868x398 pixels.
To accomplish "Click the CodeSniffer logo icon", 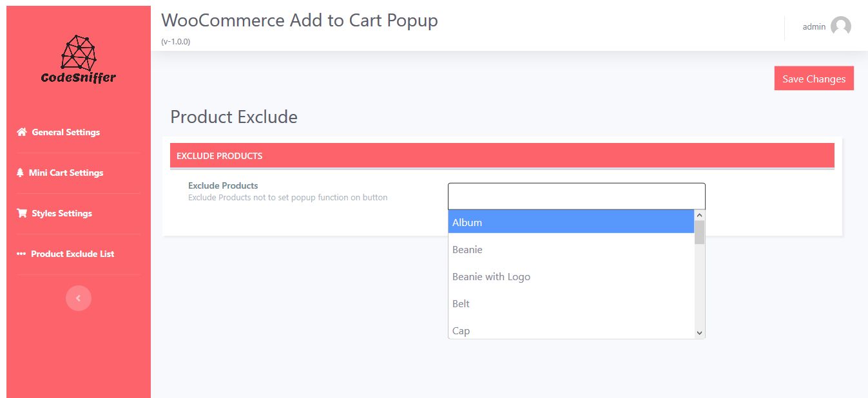I will pos(78,53).
